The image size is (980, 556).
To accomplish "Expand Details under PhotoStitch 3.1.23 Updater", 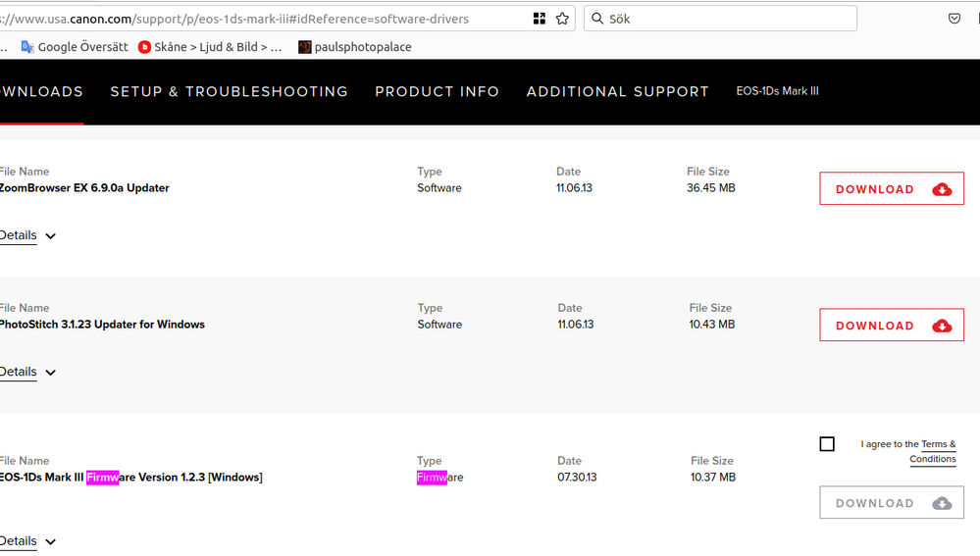I will coord(26,372).
